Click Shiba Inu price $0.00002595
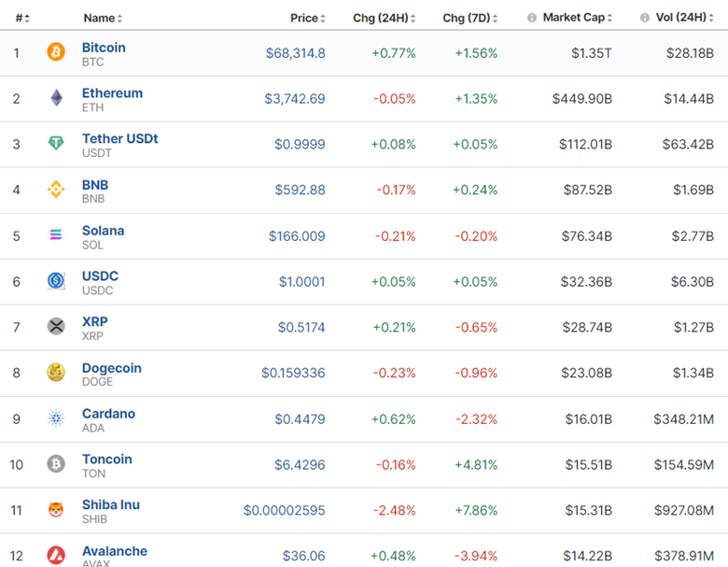Viewport: 728px width, 567px height. (x=284, y=510)
